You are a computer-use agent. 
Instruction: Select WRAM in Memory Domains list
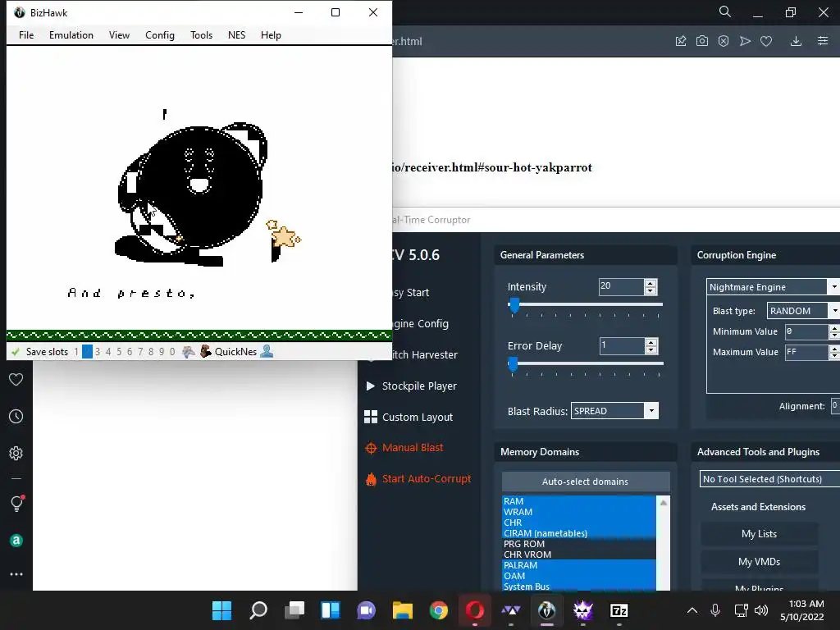(x=578, y=512)
